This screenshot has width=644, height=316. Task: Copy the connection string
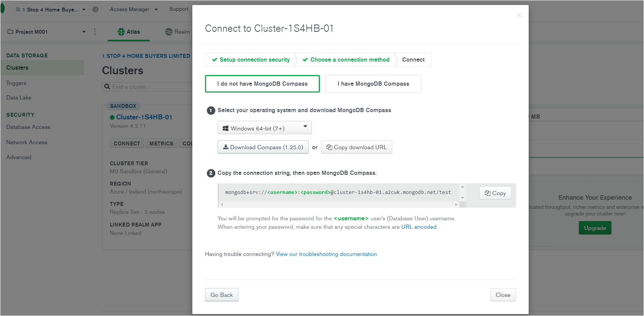coord(495,193)
